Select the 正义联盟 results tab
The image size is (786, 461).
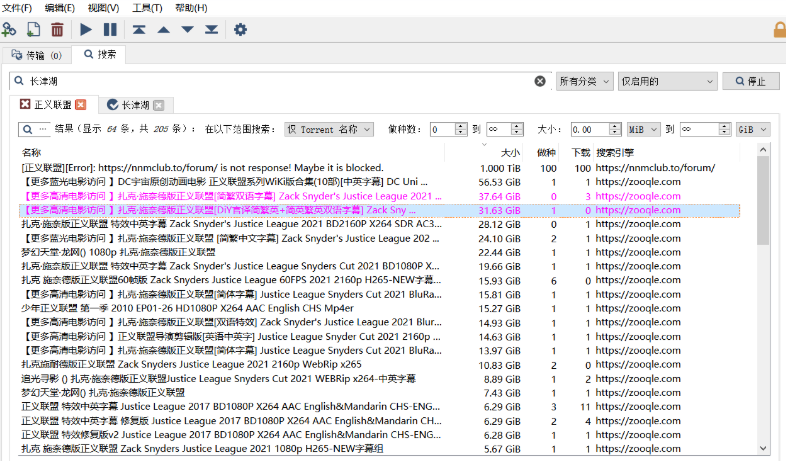tap(53, 104)
